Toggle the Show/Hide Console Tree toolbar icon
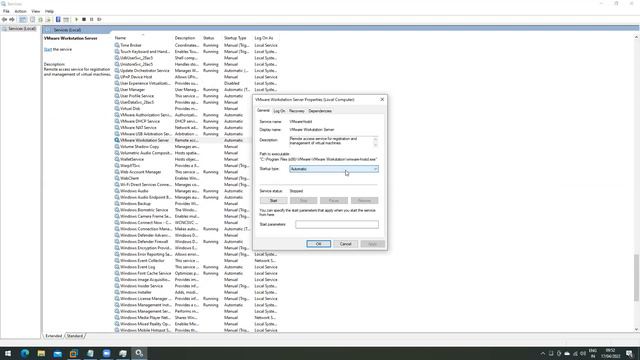640x360 pixels. [x=23, y=20]
